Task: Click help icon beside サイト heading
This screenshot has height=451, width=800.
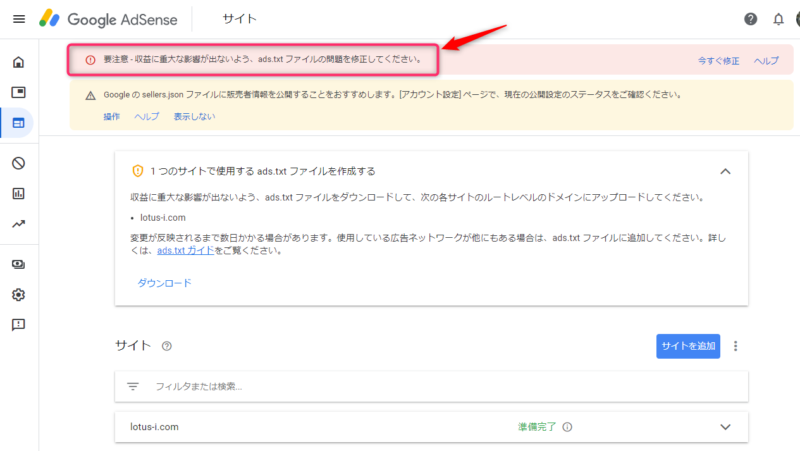Action: 166,346
